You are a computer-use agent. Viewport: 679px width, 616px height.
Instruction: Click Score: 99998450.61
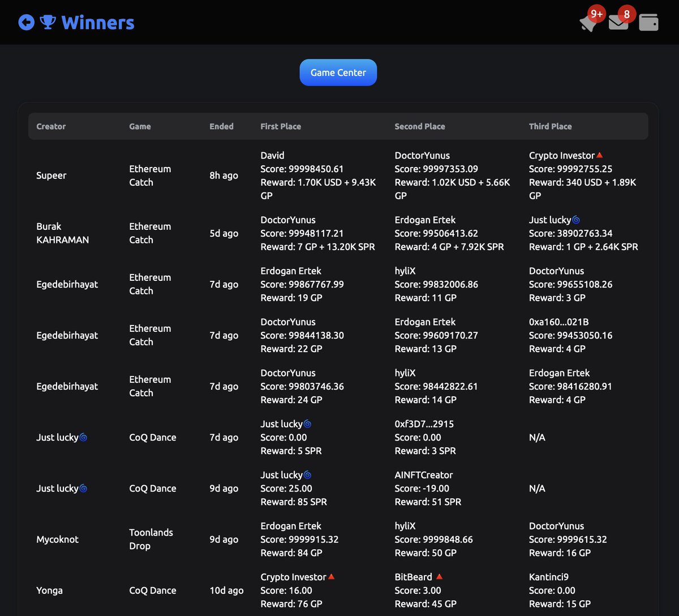[x=302, y=169]
